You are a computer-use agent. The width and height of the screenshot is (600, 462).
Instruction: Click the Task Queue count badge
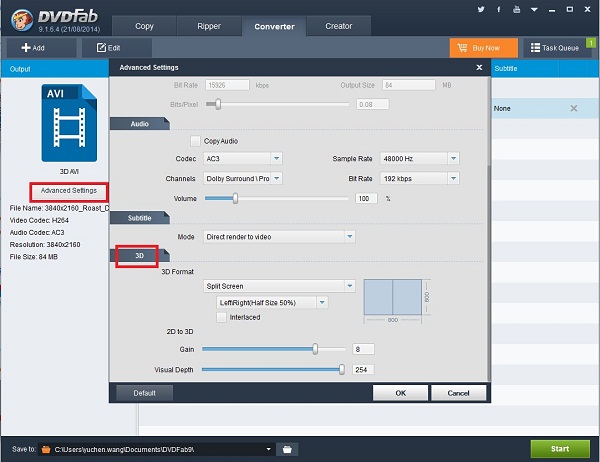click(591, 42)
